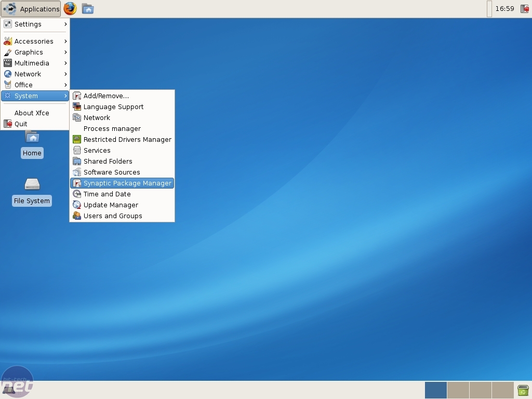This screenshot has height=399, width=532.
Task: Click the Quit exit icon
Action: [7, 124]
